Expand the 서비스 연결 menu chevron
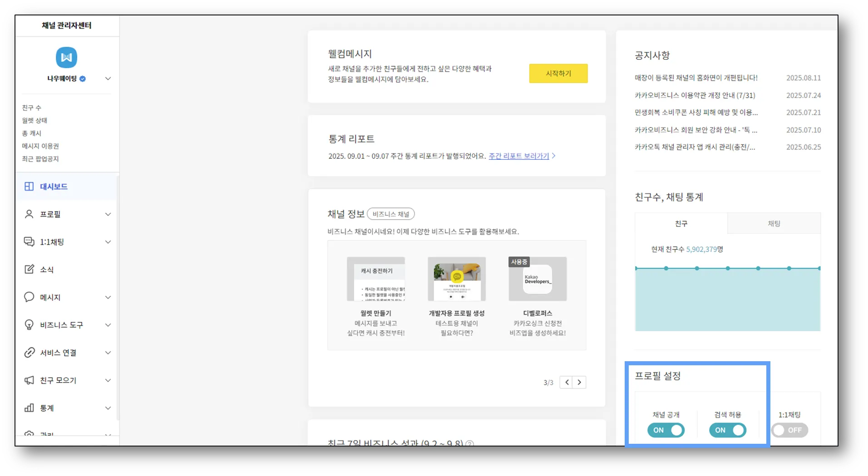Screen dimensions: 868x476 [x=108, y=353]
